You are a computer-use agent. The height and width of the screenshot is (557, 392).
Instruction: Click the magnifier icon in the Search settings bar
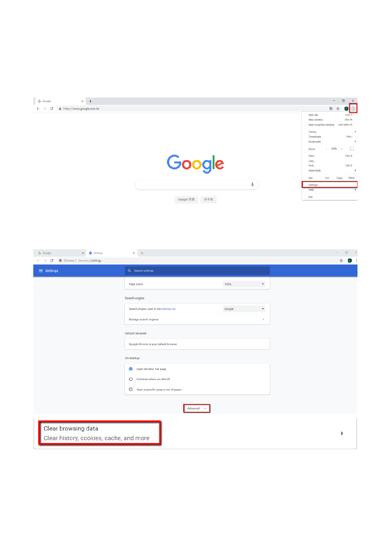(129, 271)
